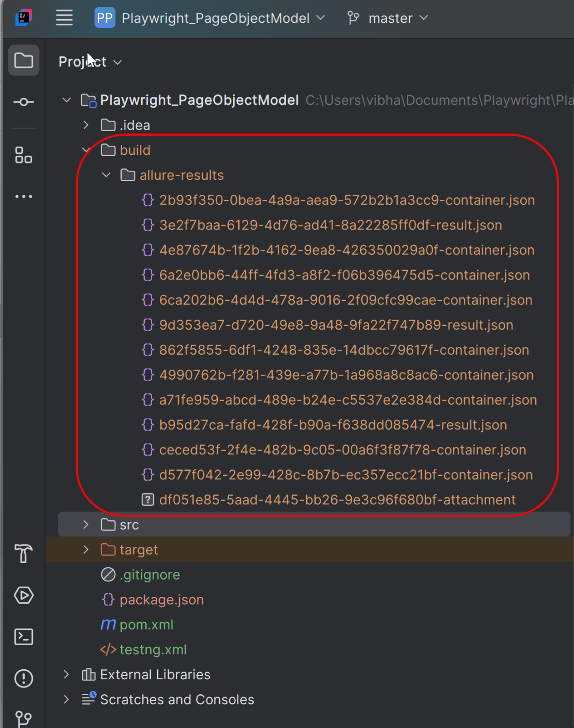
Task: Click the git branch icon beside master
Action: coord(353,18)
